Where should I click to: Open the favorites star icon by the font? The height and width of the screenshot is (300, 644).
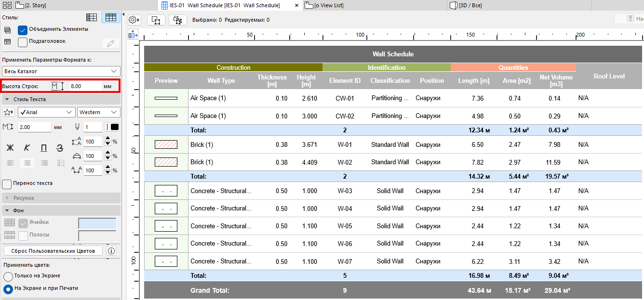(8, 112)
